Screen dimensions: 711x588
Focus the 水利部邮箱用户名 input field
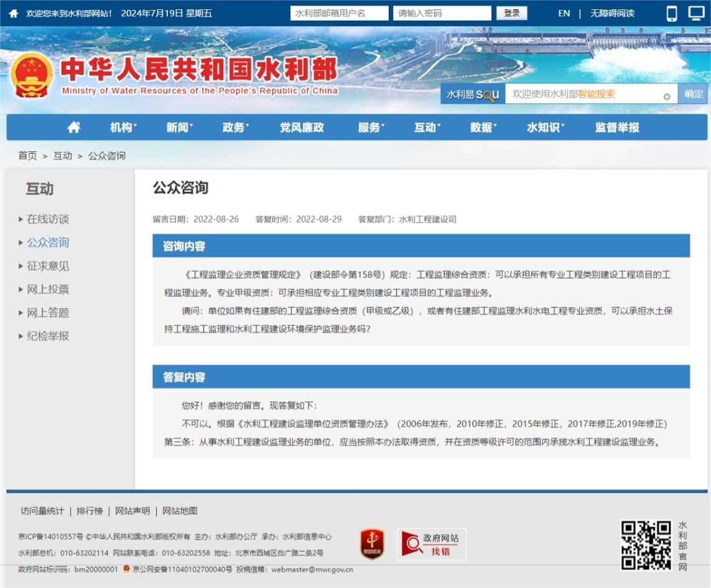tap(339, 13)
